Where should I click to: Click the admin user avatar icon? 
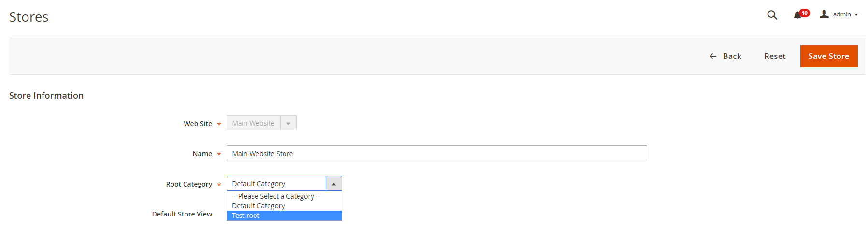click(824, 14)
